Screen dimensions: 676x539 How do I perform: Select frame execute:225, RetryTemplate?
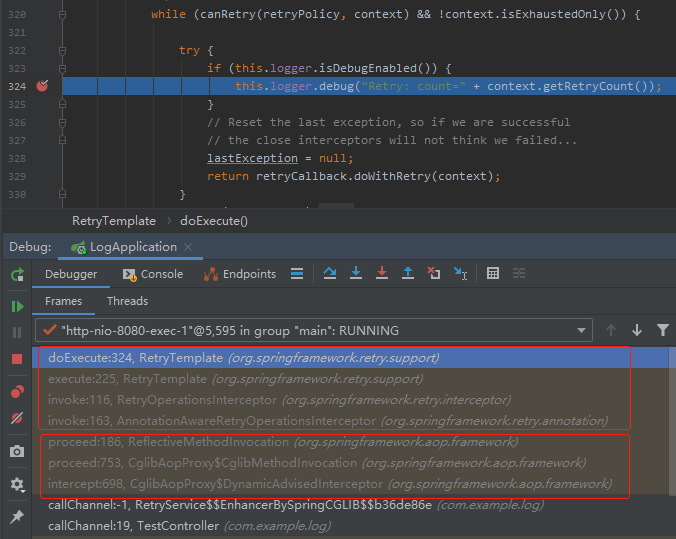pyautogui.click(x=350, y=379)
